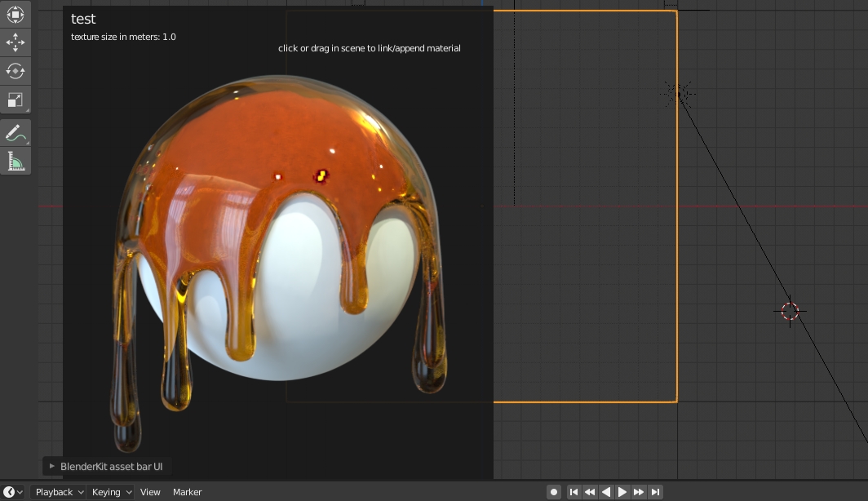Toggle auto keyframe recording
Viewport: 868px width, 501px height.
[x=552, y=491]
